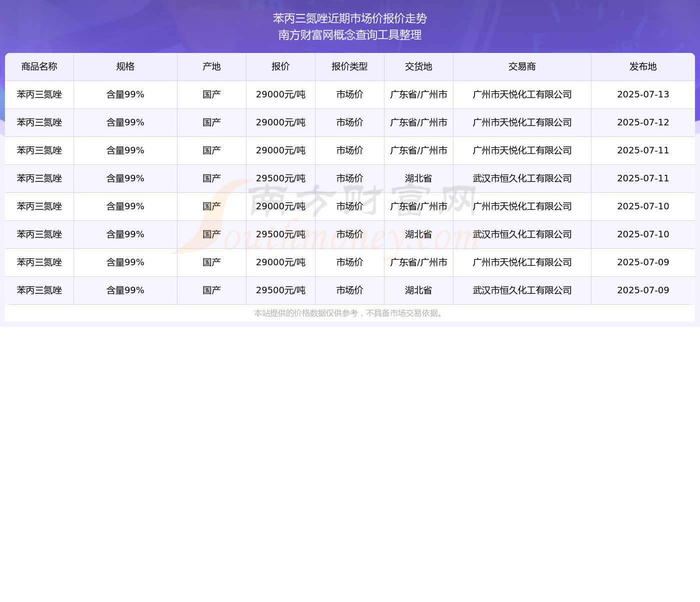The width and height of the screenshot is (700, 602).
Task: Click the 规格 column header
Action: (x=125, y=66)
